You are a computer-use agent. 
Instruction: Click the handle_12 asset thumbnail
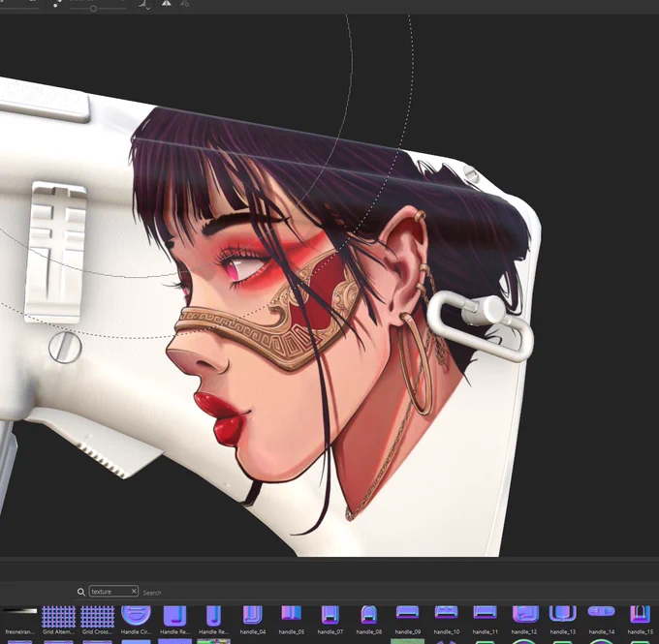tap(525, 615)
